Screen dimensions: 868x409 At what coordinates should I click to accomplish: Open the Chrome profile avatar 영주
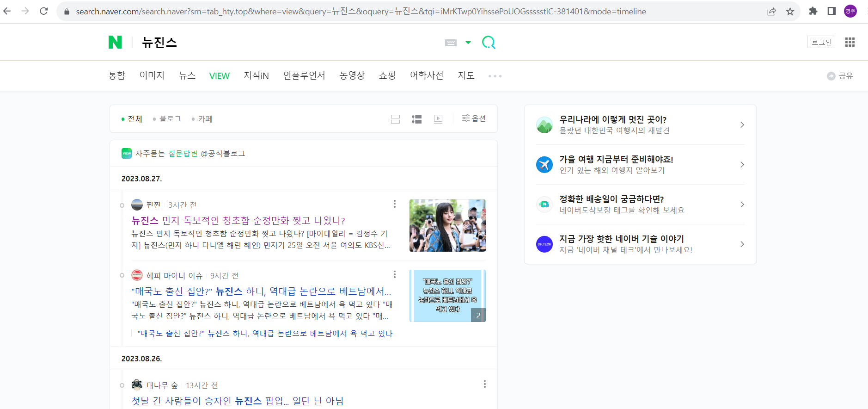point(850,11)
